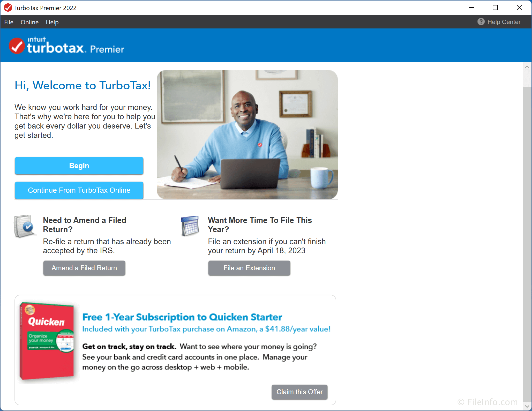Image resolution: width=532 pixels, height=411 pixels.
Task: Select the Help menu item
Action: tap(51, 22)
